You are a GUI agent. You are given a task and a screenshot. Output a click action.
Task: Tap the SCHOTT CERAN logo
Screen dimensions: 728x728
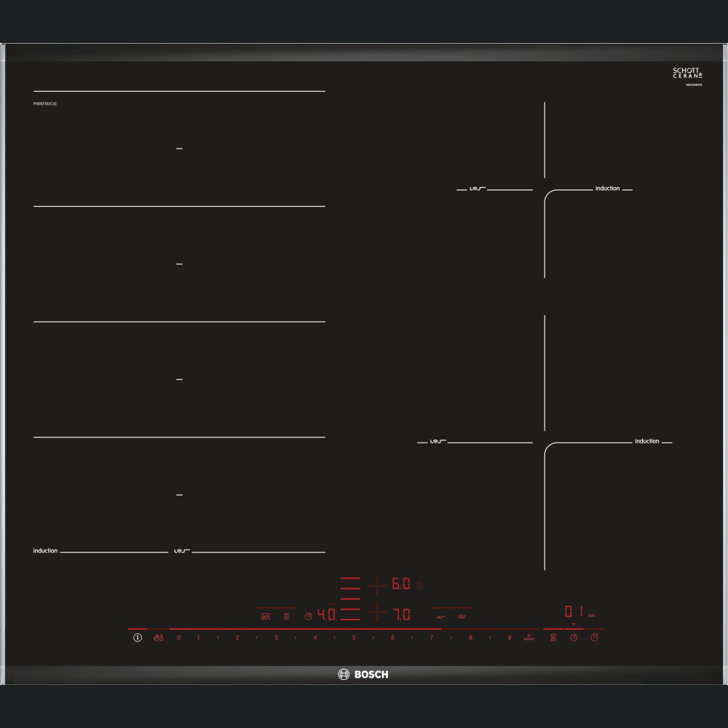[x=688, y=74]
